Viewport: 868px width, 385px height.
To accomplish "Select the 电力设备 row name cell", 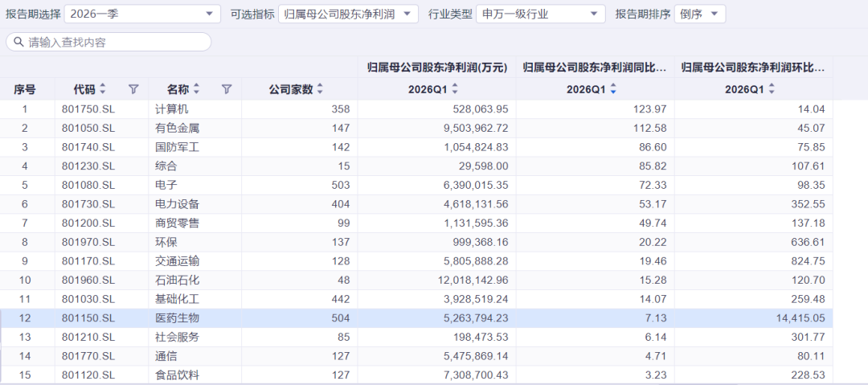I will point(194,204).
